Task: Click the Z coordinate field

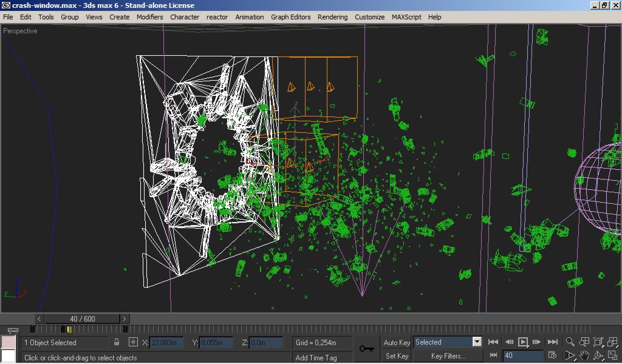Action: point(266,343)
